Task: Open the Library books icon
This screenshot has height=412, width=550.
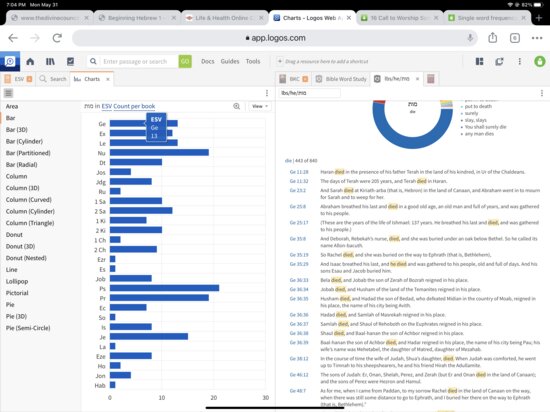Action: pyautogui.click(x=50, y=61)
